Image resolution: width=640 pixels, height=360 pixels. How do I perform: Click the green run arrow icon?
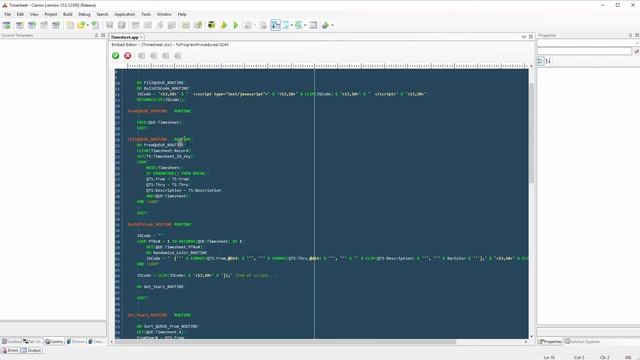click(236, 25)
